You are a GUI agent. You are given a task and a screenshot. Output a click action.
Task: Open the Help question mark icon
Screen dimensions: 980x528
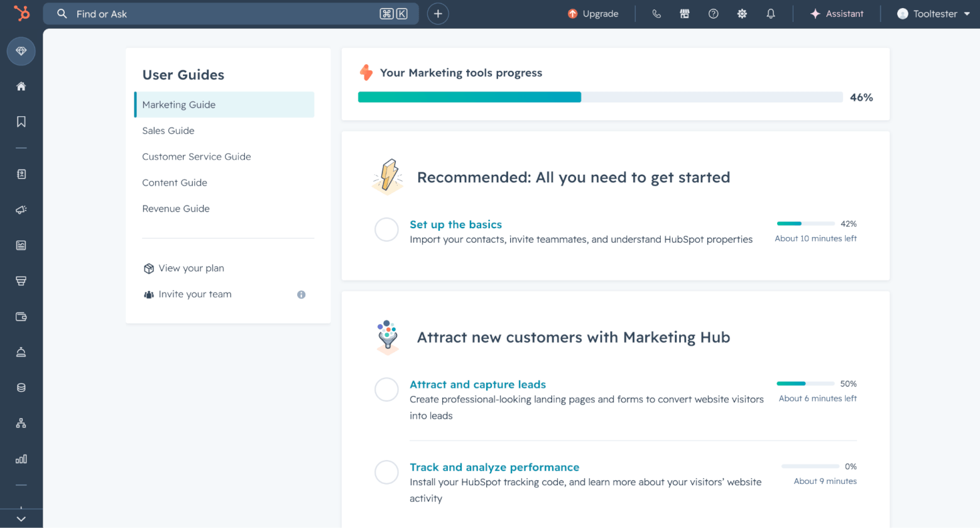pos(714,14)
